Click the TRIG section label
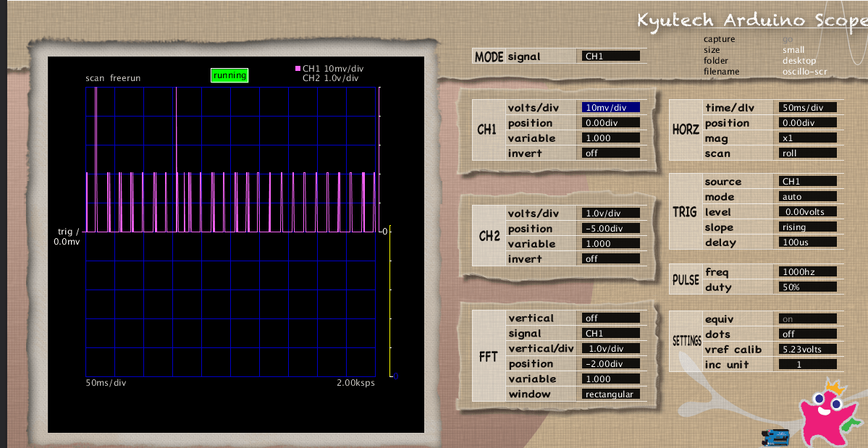 click(685, 211)
